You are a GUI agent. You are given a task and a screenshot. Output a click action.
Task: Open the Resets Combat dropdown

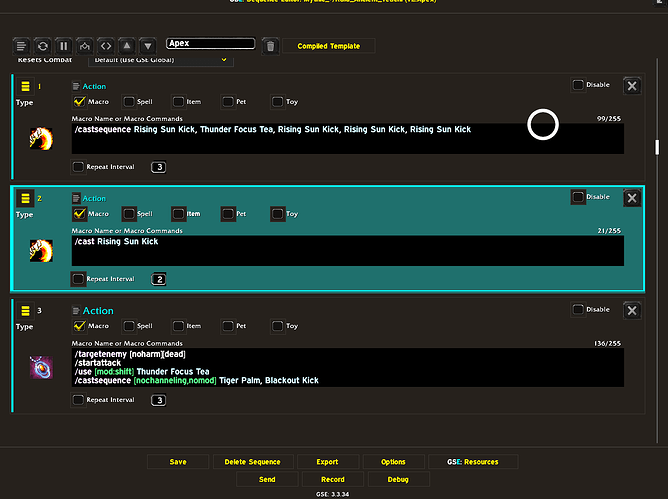[161, 60]
